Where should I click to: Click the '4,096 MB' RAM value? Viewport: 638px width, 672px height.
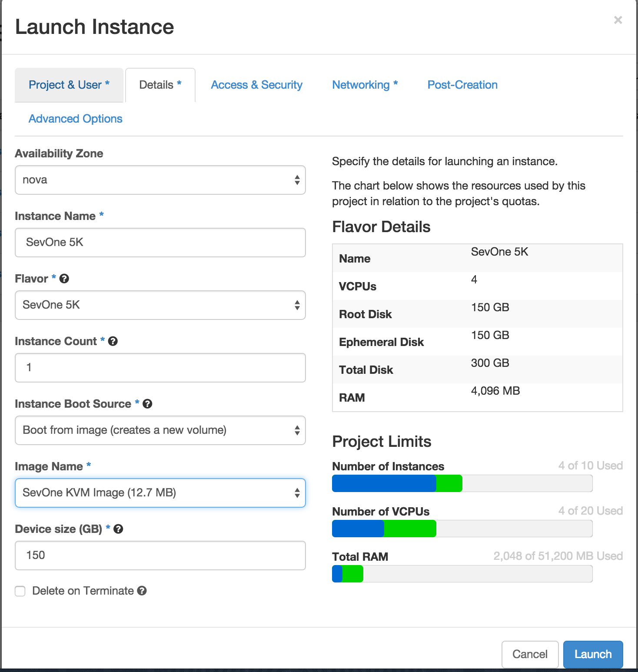[x=495, y=391]
